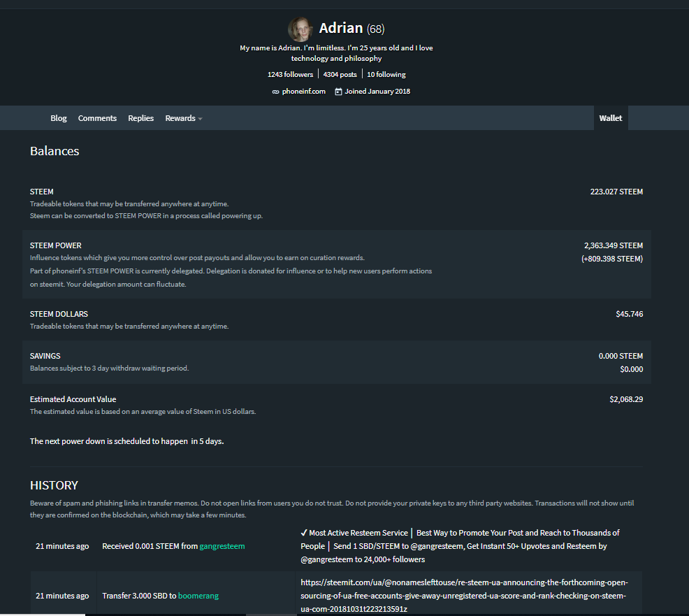The width and height of the screenshot is (689, 616).
Task: Click the steemit.com/ua memo URL text
Action: (465, 596)
